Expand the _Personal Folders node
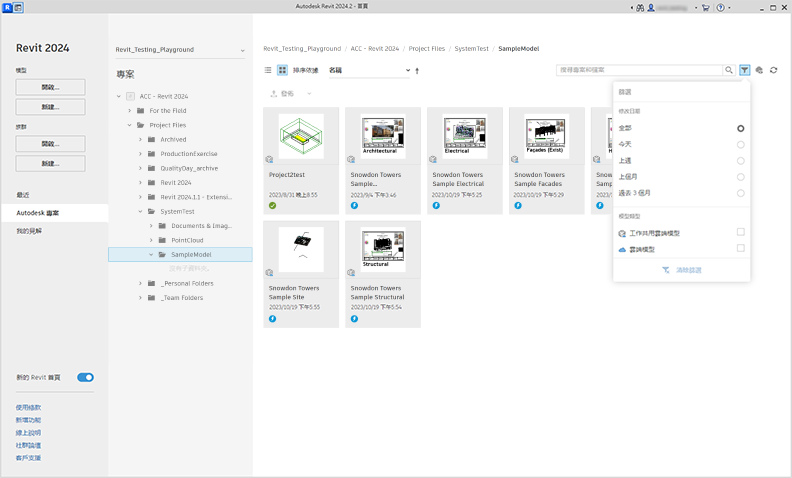 [x=140, y=283]
